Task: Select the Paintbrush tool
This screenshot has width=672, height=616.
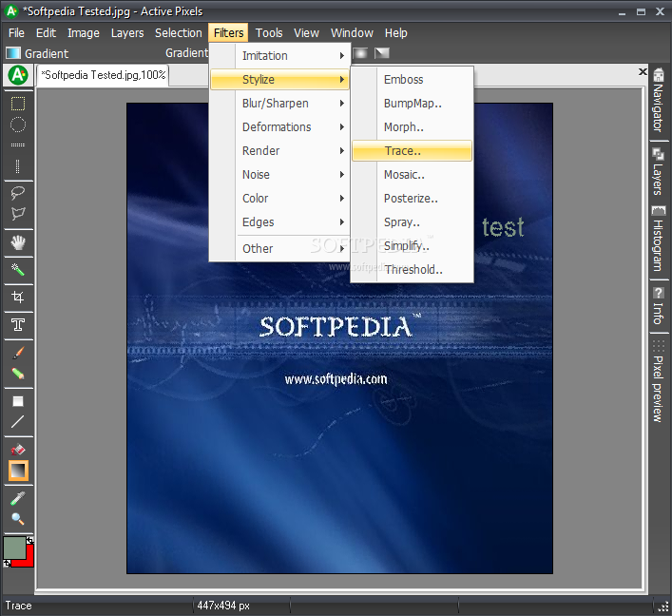Action: click(x=18, y=353)
